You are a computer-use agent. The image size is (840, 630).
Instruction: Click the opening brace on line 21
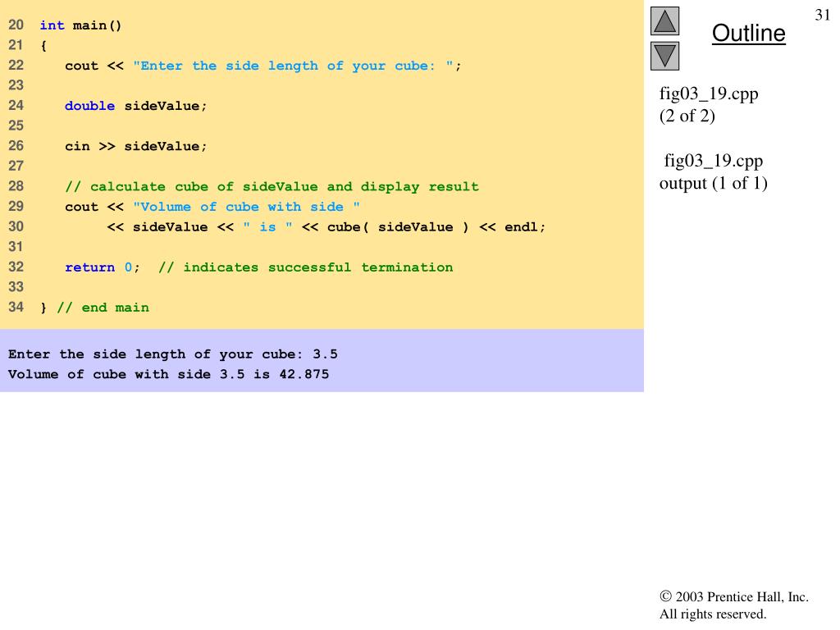coord(43,46)
